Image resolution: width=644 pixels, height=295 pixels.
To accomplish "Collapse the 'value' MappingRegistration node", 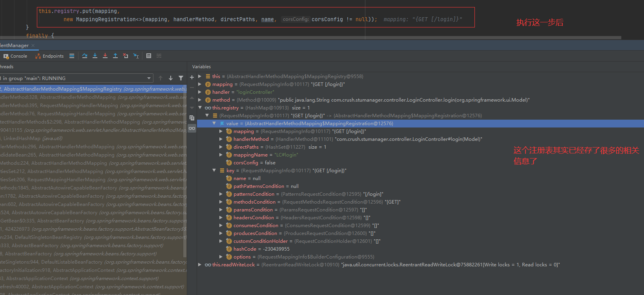I will (x=214, y=123).
